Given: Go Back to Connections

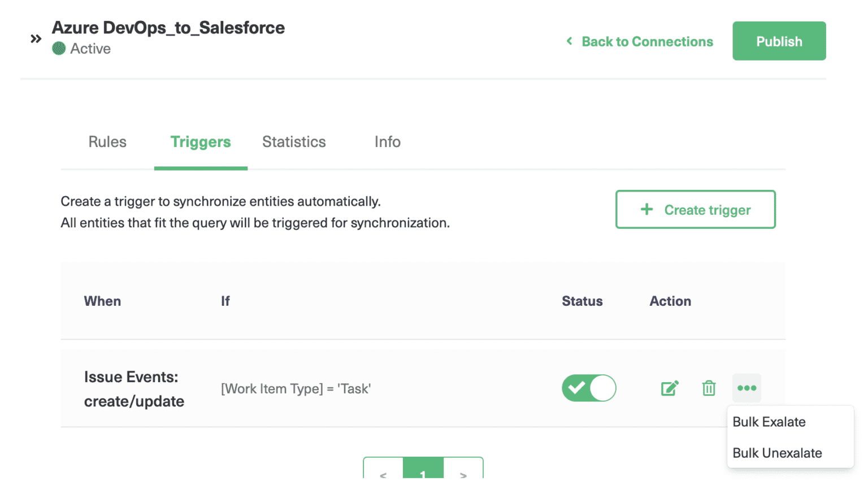Looking at the screenshot, I should (647, 42).
